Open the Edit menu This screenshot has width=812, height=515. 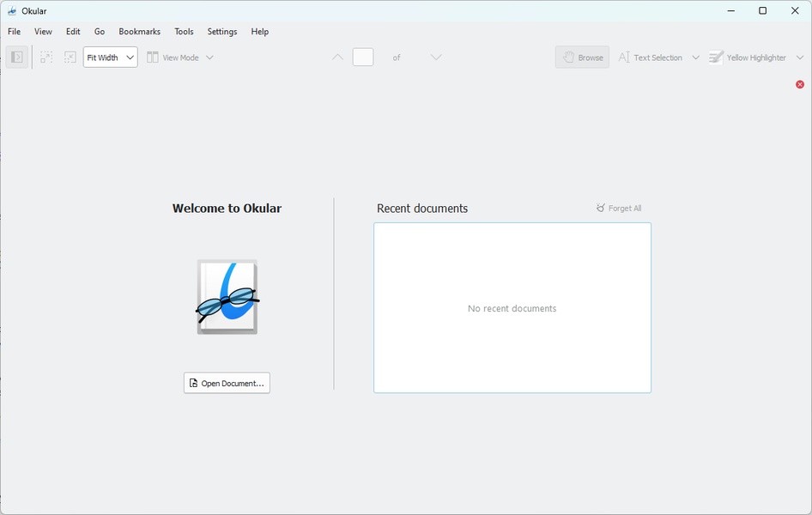coord(73,32)
